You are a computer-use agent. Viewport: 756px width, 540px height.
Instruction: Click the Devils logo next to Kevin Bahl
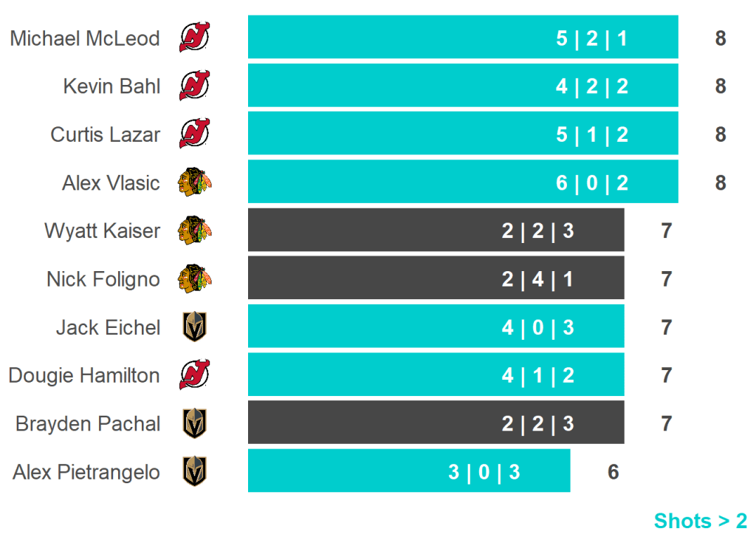[194, 86]
